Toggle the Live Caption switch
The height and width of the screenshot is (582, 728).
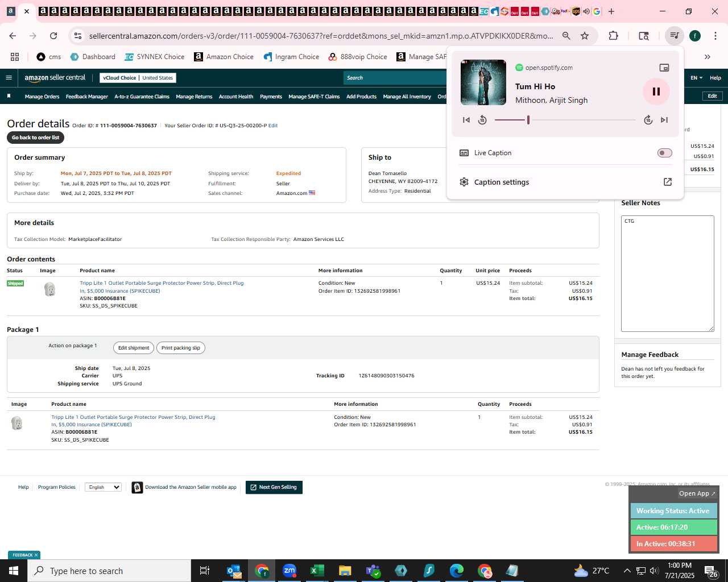[x=664, y=153]
